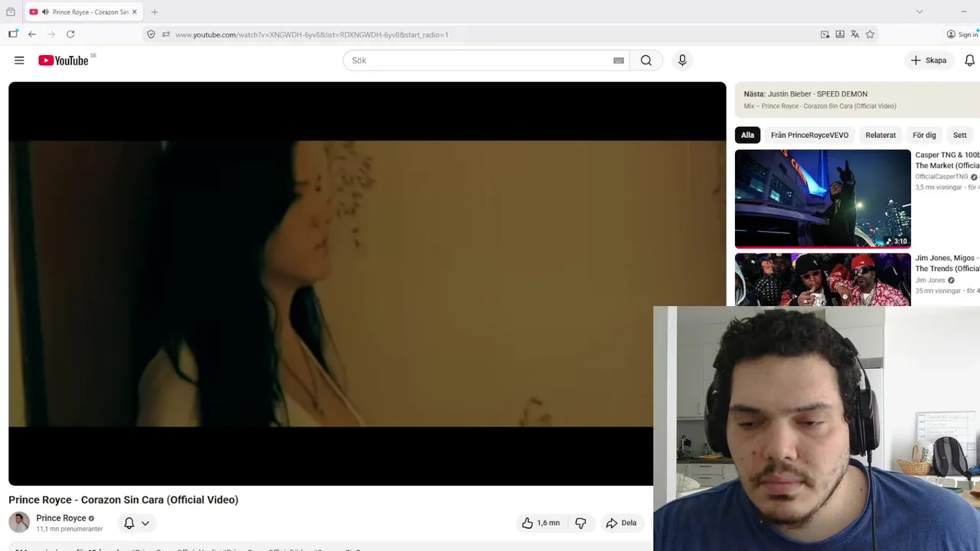Open the Nästa: Justin Bieber mix panel
The height and width of the screenshot is (551, 980).
tap(857, 99)
